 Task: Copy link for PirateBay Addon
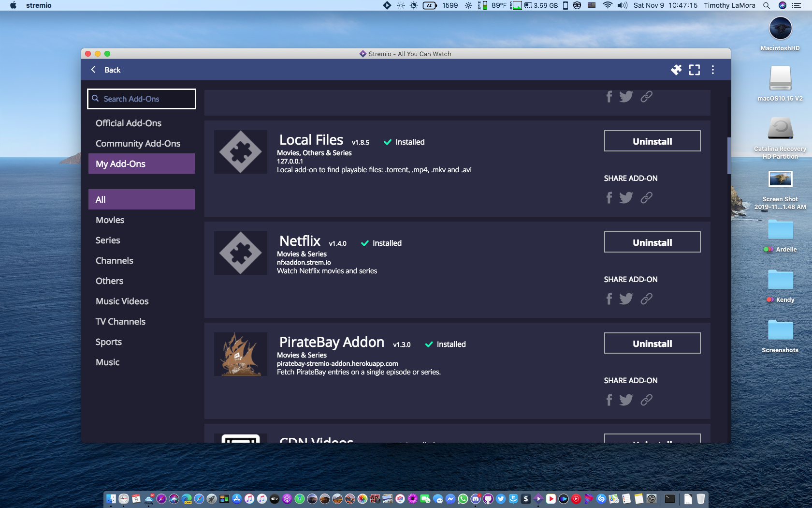[646, 400]
